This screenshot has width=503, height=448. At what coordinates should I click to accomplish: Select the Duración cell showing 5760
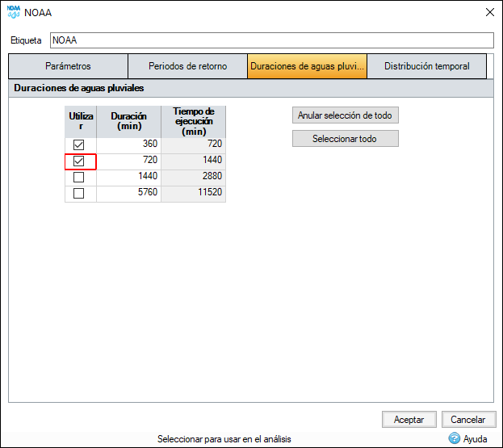click(x=128, y=194)
